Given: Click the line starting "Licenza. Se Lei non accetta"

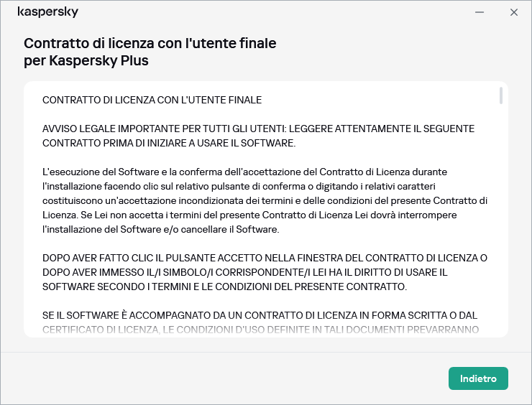Looking at the screenshot, I should 249,215.
